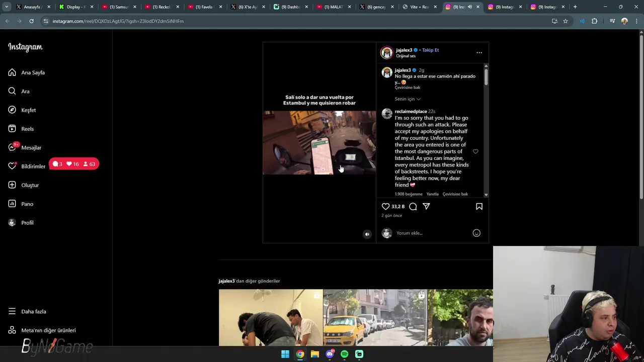644x362 pixels.
Task: Switch to the (1) MALAT YouTube tab
Action: [x=334, y=7]
